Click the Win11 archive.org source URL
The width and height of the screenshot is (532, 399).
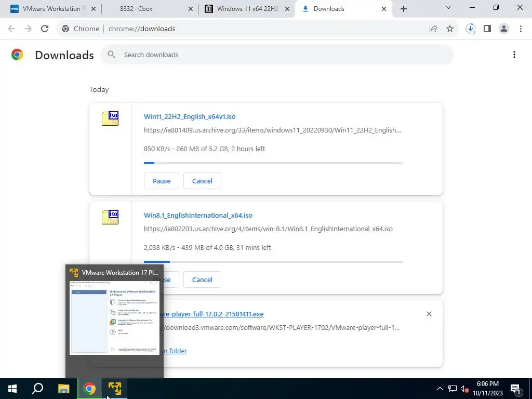pyautogui.click(x=272, y=130)
